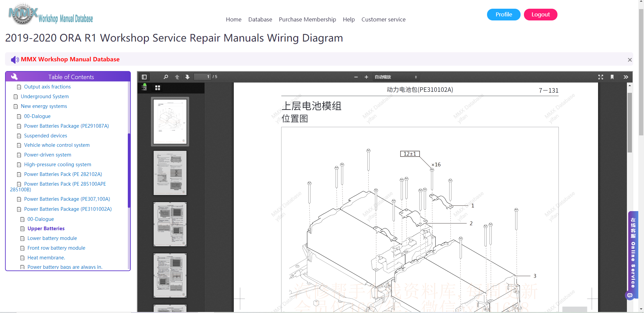Click the wrench icon in Table of Contents

click(x=14, y=77)
